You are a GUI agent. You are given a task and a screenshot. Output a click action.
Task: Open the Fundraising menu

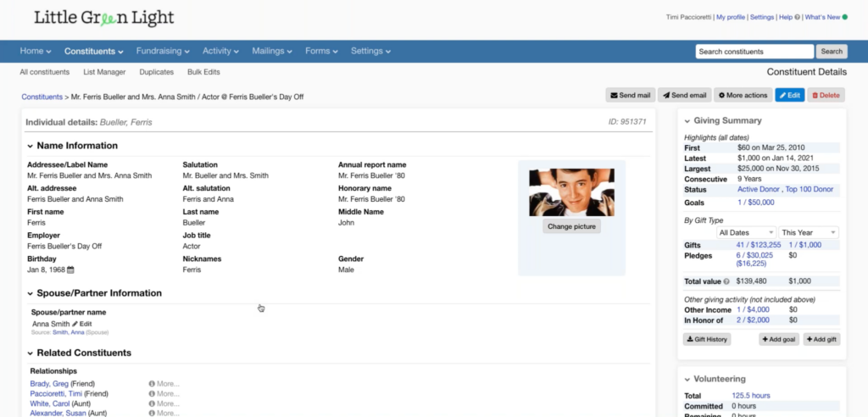pos(163,51)
